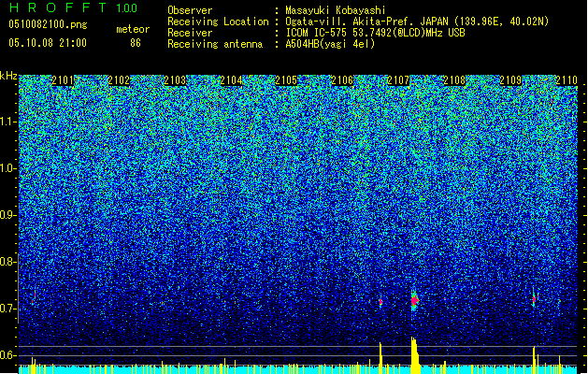This screenshot has width=588, height=374.
Task: Click the 2107 time marker
Action: pos(398,80)
